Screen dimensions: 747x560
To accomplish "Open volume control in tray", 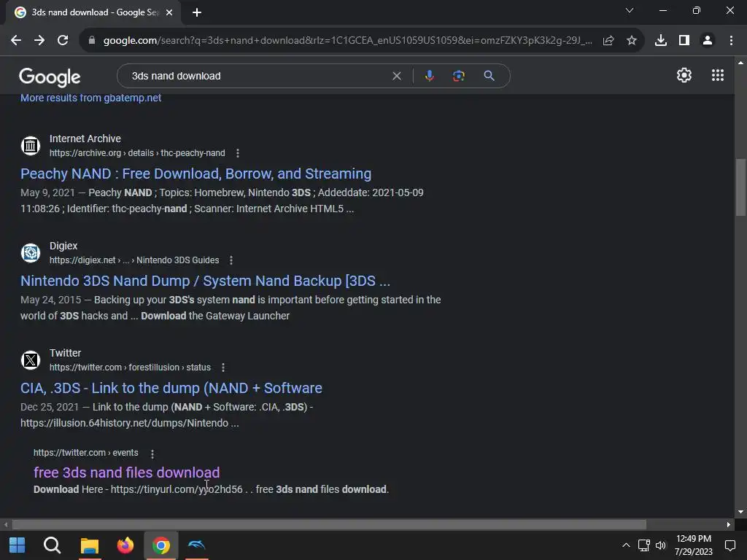I will 661,545.
